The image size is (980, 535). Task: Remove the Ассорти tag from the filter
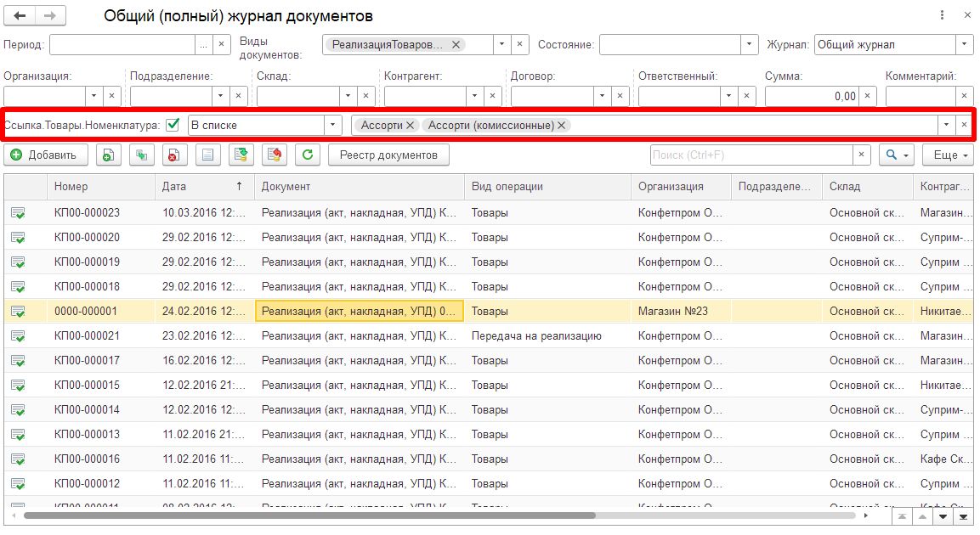tap(410, 126)
